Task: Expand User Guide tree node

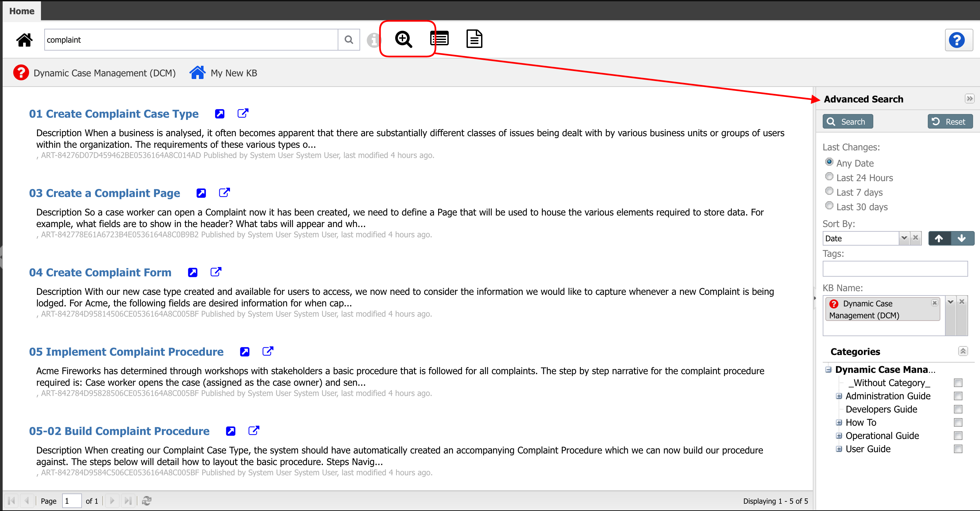Action: coord(839,449)
